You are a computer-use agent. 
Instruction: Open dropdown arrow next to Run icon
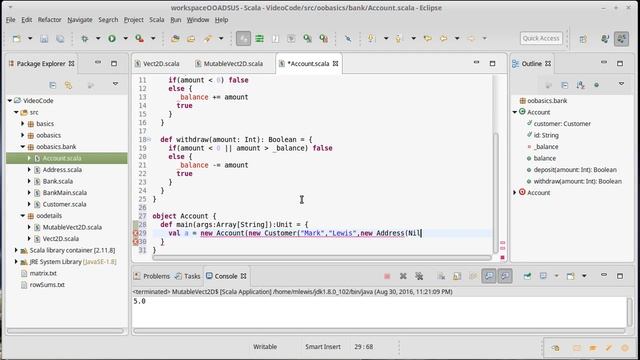click(x=125, y=38)
